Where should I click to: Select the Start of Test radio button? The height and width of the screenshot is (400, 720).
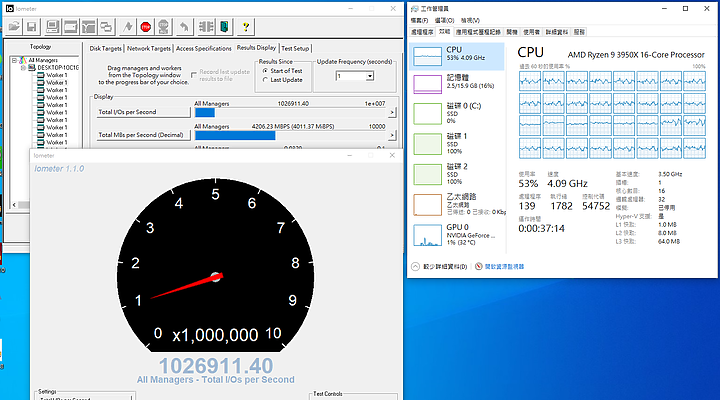(265, 71)
